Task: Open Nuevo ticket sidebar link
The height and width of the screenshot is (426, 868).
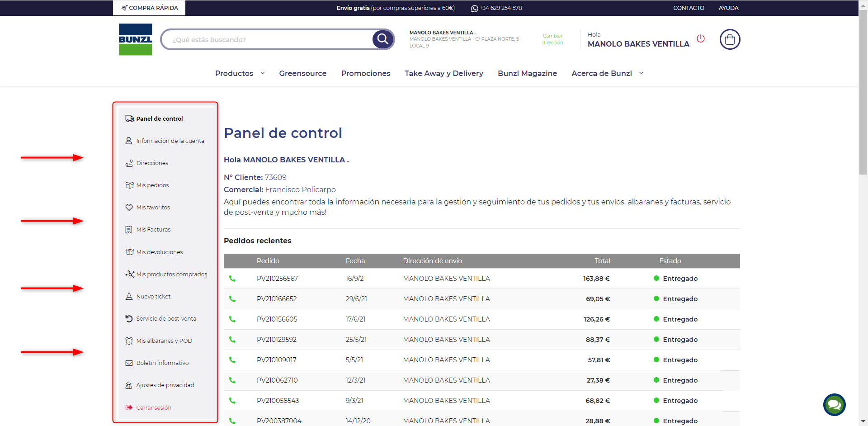Action: point(153,296)
